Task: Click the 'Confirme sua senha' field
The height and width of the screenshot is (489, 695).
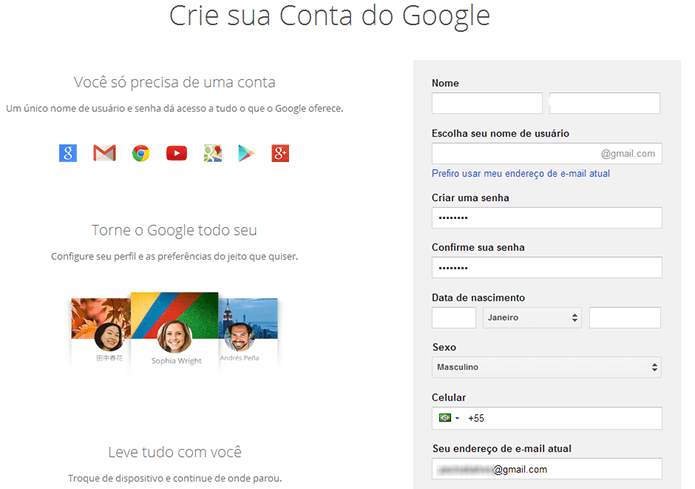Action: (547, 267)
